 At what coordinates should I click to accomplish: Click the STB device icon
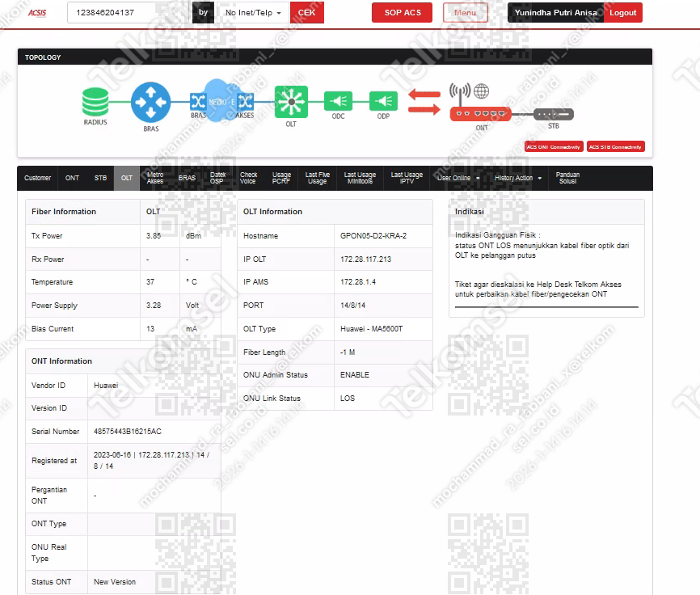click(554, 114)
